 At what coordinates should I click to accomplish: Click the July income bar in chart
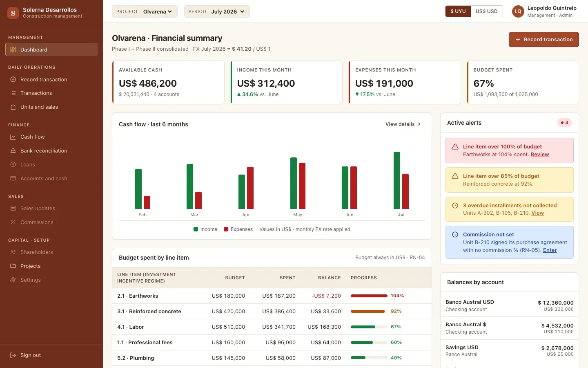pos(397,180)
